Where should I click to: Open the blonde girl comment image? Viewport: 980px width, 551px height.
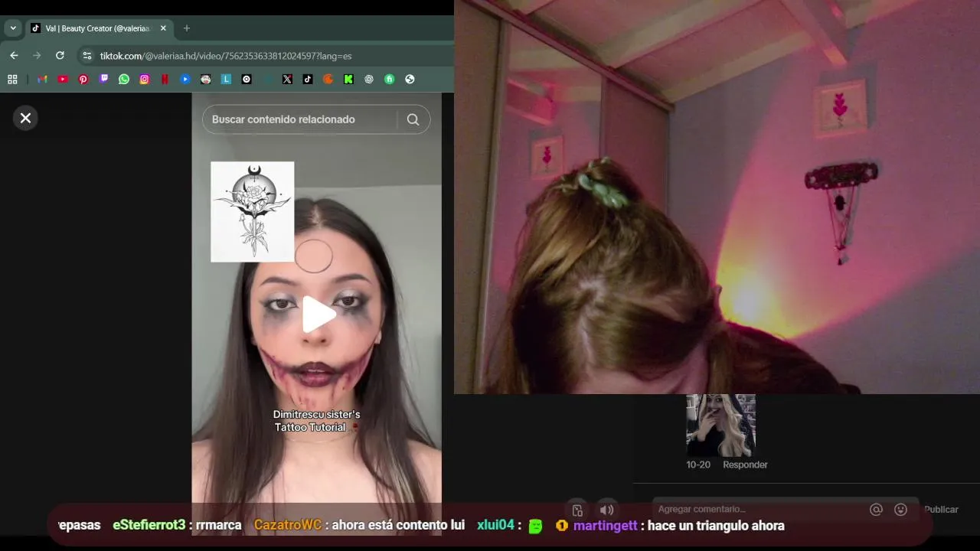[720, 425]
